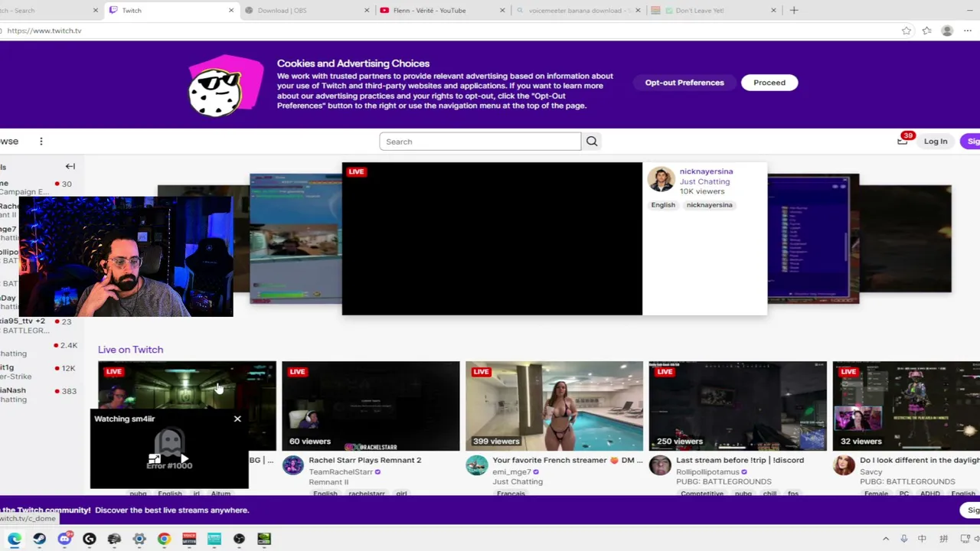Click into the Twitch Search field
The height and width of the screenshot is (551, 980).
pos(480,142)
